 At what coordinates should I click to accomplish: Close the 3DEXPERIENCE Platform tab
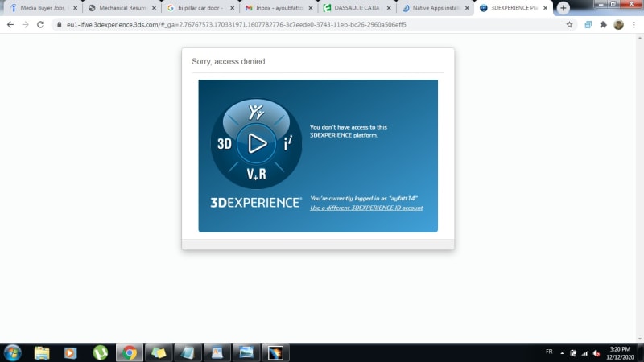(x=546, y=8)
